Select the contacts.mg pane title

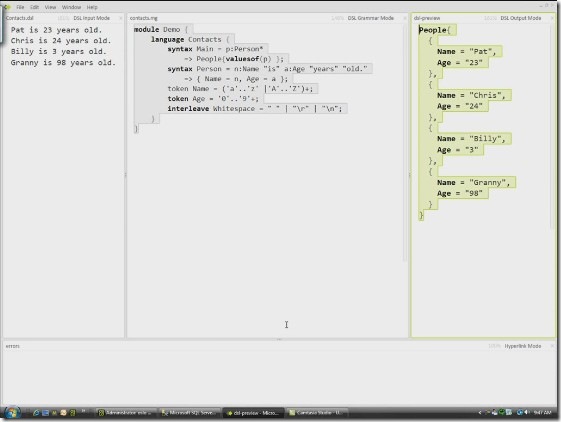[x=143, y=18]
